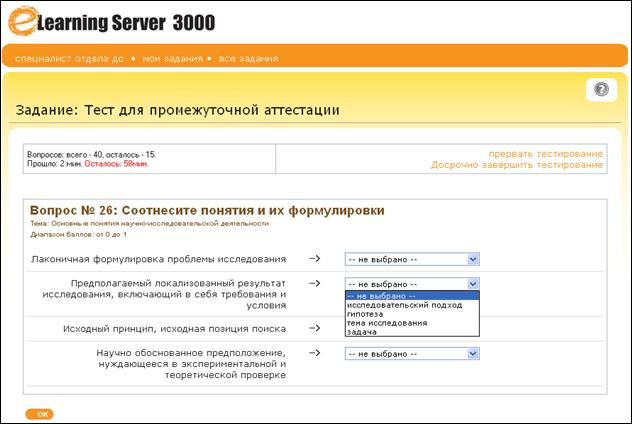The image size is (632, 424).
Task: Open dropdown for Лаконичная формулировка проблемы
Action: (412, 259)
